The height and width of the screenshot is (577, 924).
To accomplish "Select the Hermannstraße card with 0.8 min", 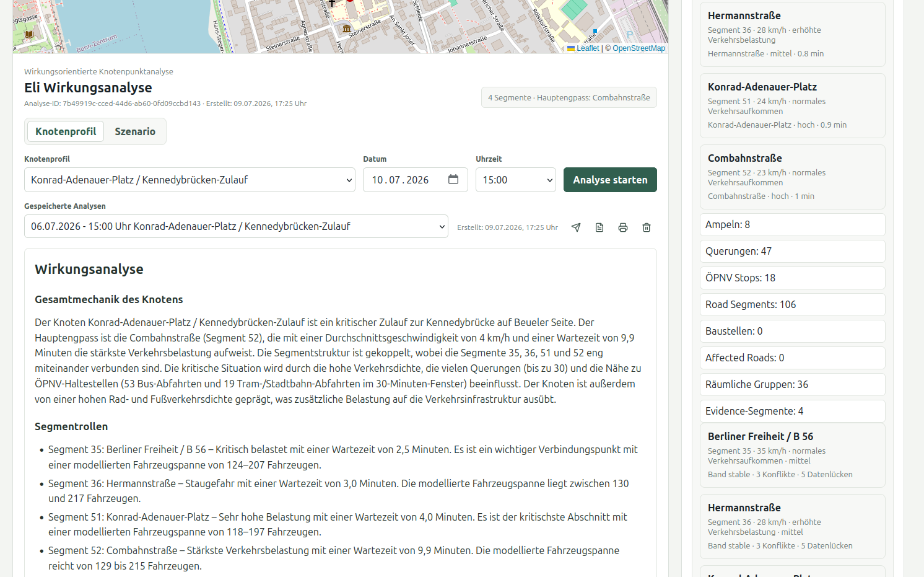I will coord(793,35).
